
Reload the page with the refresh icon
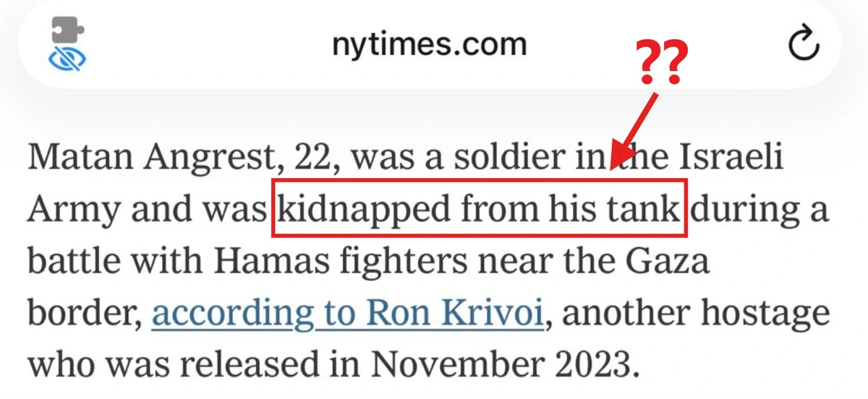(803, 45)
